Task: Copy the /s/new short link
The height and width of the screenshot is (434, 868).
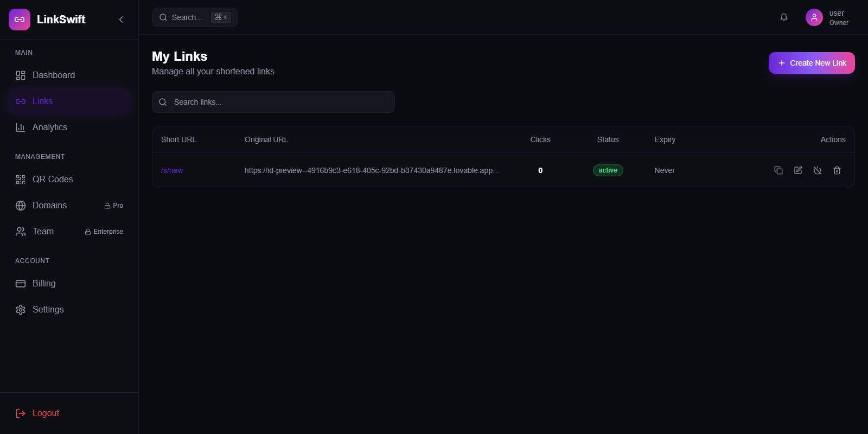Action: 778,170
